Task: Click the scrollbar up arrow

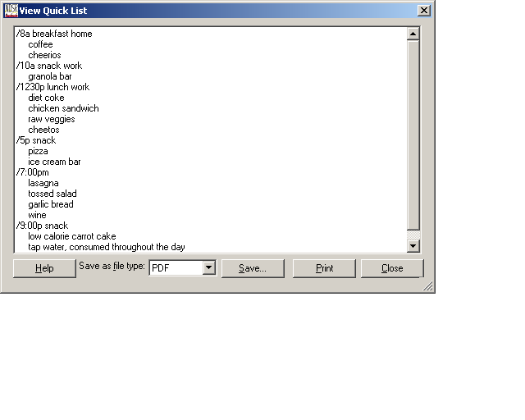Action: (413, 34)
